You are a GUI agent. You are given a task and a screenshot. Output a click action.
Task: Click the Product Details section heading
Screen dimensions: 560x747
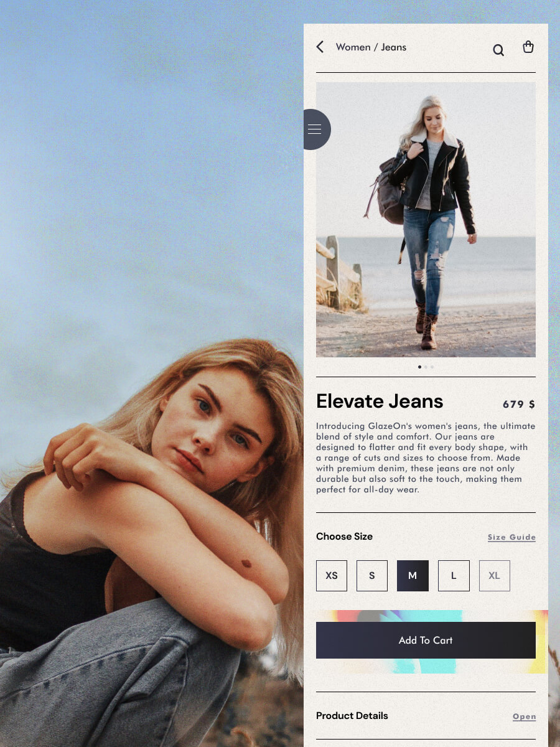[x=352, y=716]
